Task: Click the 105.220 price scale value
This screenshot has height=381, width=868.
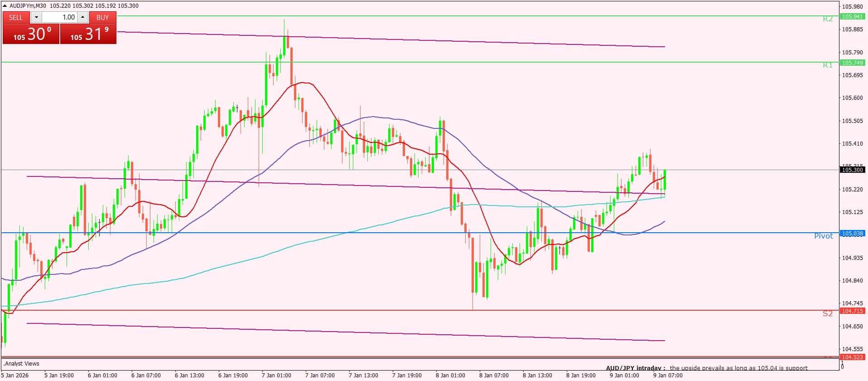Action: 852,190
